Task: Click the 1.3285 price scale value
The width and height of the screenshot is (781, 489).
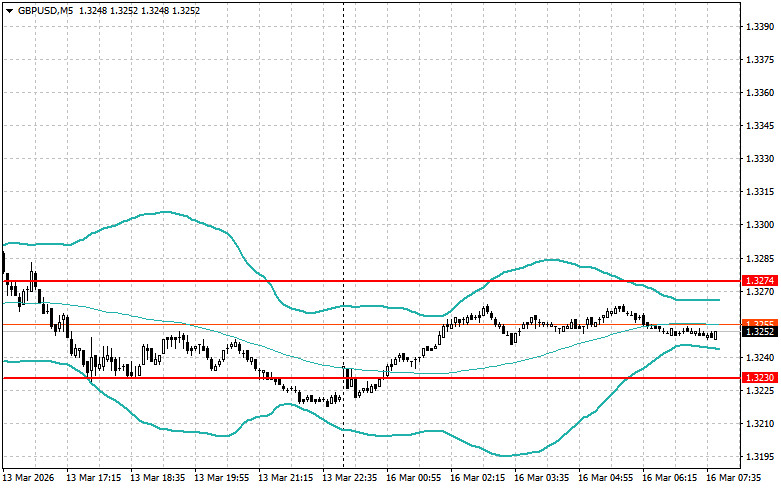Action: tap(761, 258)
